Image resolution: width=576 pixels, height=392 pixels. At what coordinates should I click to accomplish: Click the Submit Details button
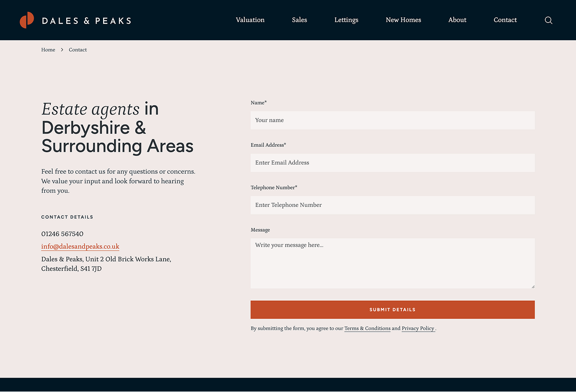pos(392,309)
